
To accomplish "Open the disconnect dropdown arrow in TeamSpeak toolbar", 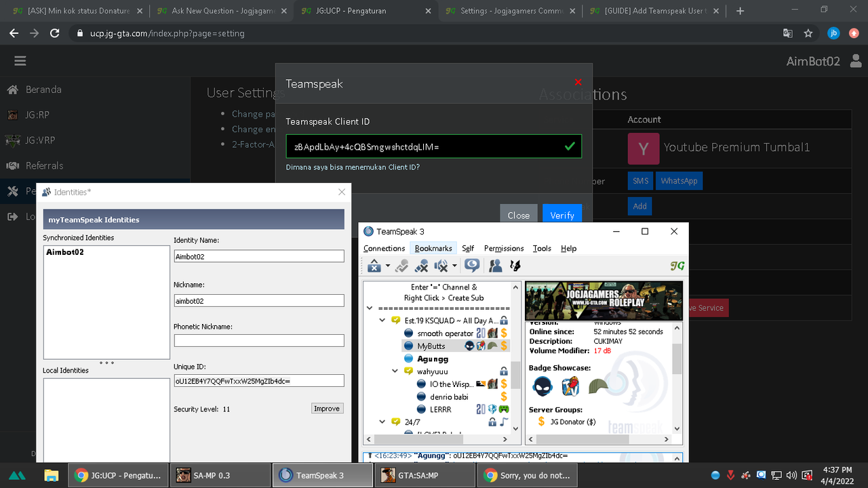I will pyautogui.click(x=387, y=266).
